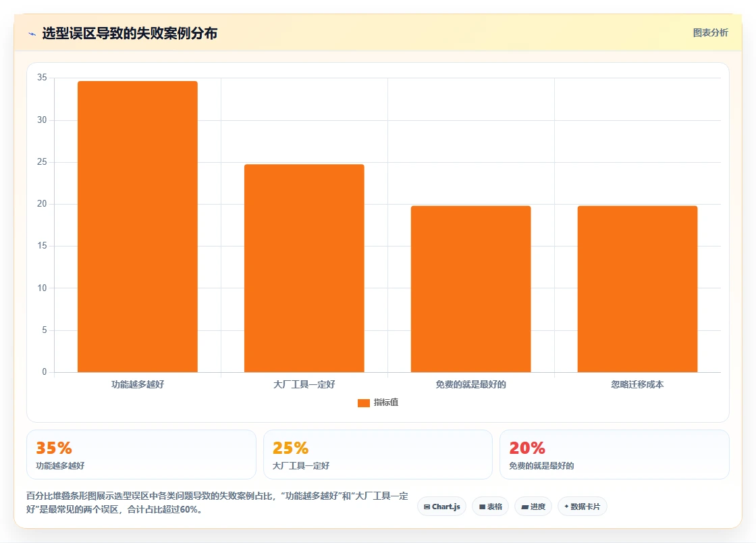Image resolution: width=756 pixels, height=543 pixels.
Task: Select the Chart.js tag
Action: 441,507
